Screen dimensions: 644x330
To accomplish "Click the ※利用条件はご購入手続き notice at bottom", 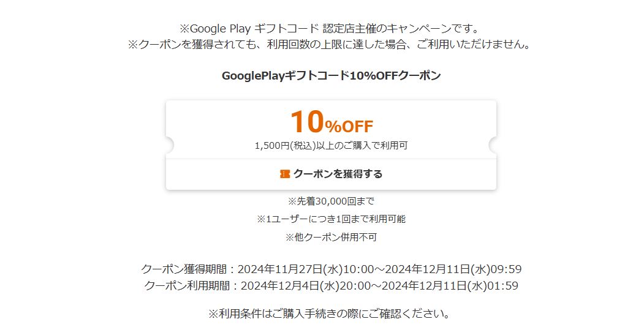I will point(331,314).
